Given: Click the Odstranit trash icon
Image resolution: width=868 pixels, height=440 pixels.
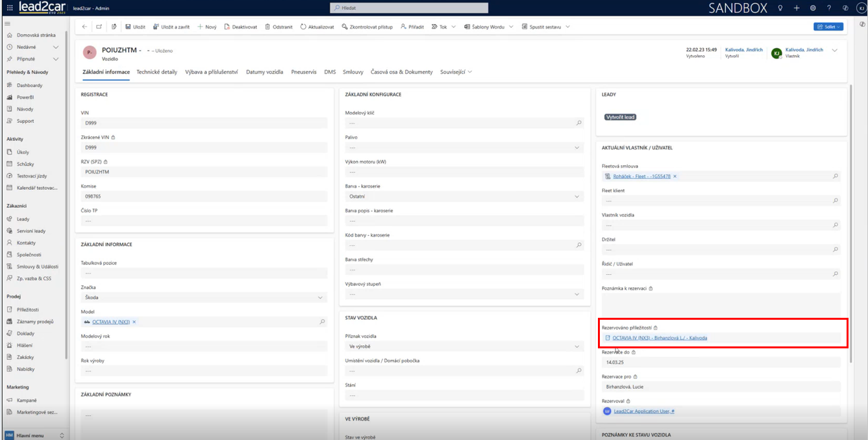Looking at the screenshot, I should (268, 27).
